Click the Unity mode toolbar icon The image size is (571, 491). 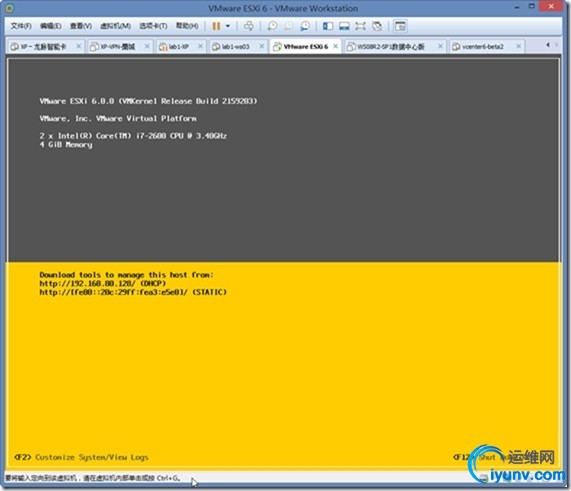(377, 26)
